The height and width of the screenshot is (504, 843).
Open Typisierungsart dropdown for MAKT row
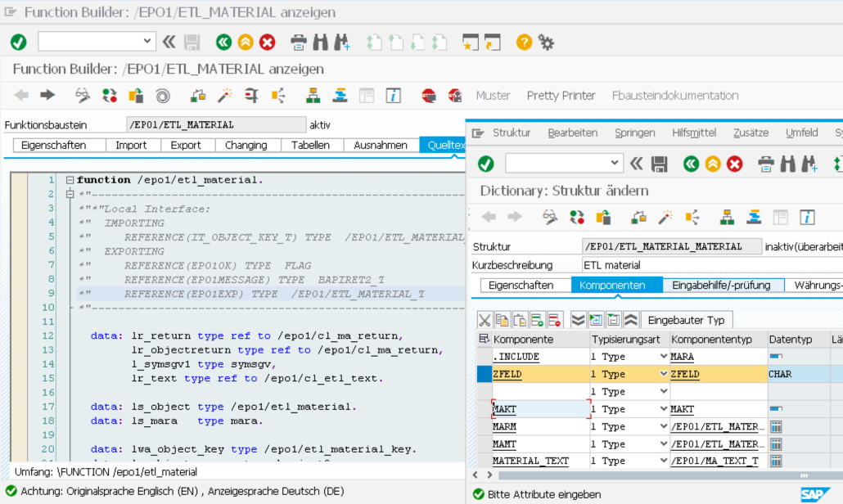click(663, 409)
